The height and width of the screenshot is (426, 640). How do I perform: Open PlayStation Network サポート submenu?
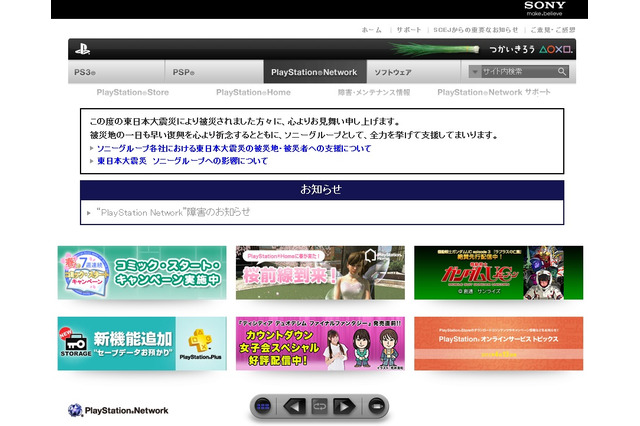coord(493,92)
